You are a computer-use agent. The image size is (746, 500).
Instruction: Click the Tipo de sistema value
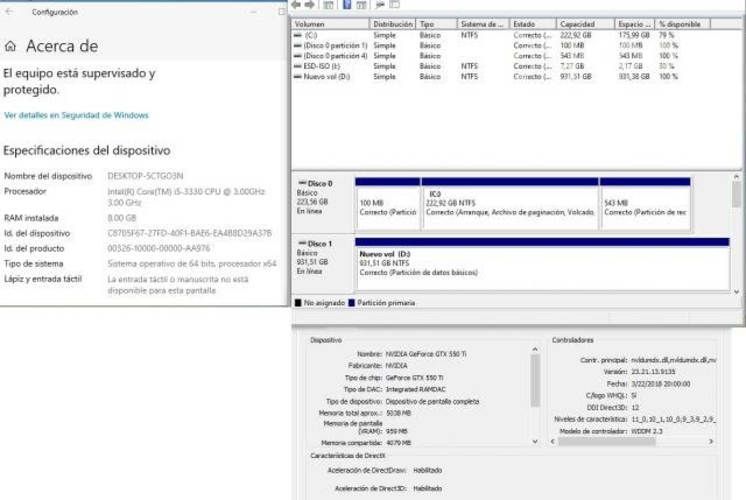pyautogui.click(x=192, y=264)
